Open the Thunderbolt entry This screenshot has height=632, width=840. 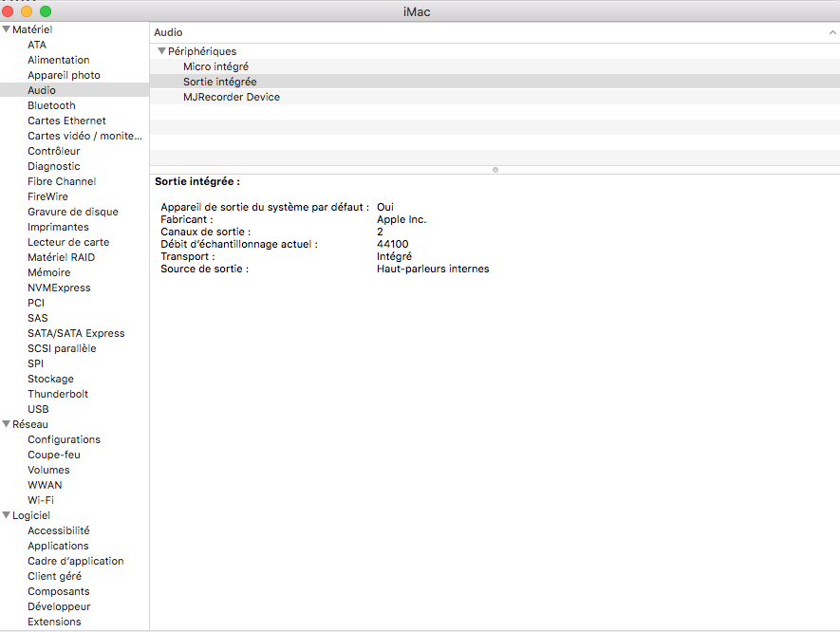pyautogui.click(x=58, y=394)
